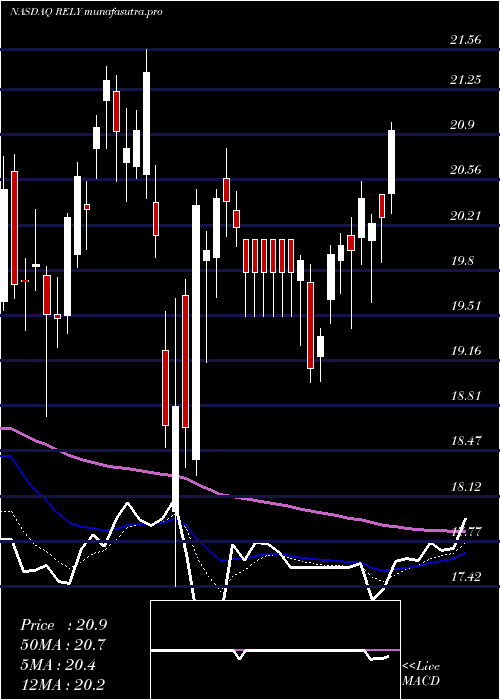This screenshot has width=500, height=700.
Task: Click the '<<Live MACD' label
Action: [x=421, y=674]
